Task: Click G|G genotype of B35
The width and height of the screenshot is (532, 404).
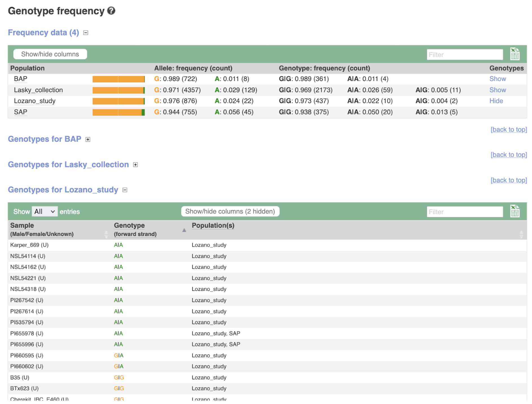Action: coord(119,377)
